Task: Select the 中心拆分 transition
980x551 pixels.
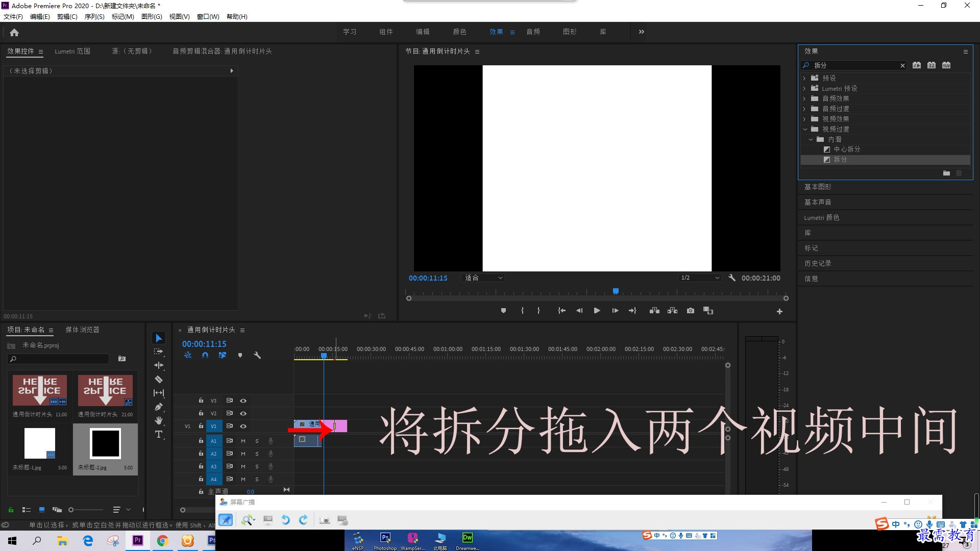Action: (x=847, y=149)
